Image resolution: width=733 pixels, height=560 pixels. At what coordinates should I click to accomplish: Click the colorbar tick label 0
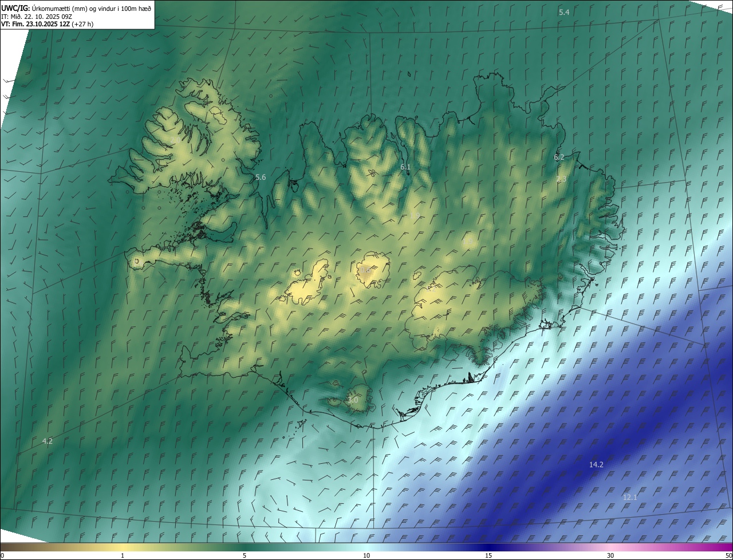(2, 555)
